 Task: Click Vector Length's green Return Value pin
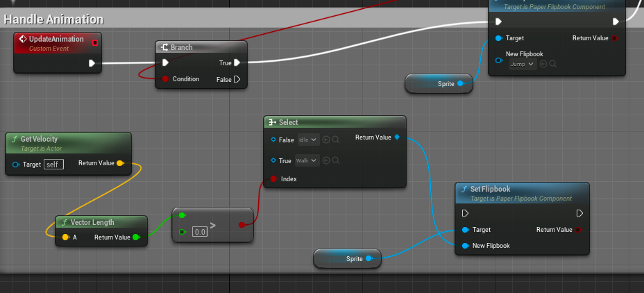136,237
